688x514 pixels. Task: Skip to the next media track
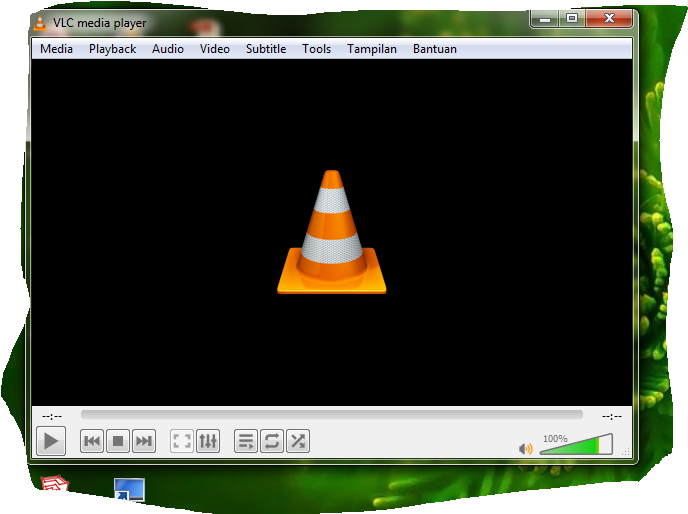click(143, 441)
